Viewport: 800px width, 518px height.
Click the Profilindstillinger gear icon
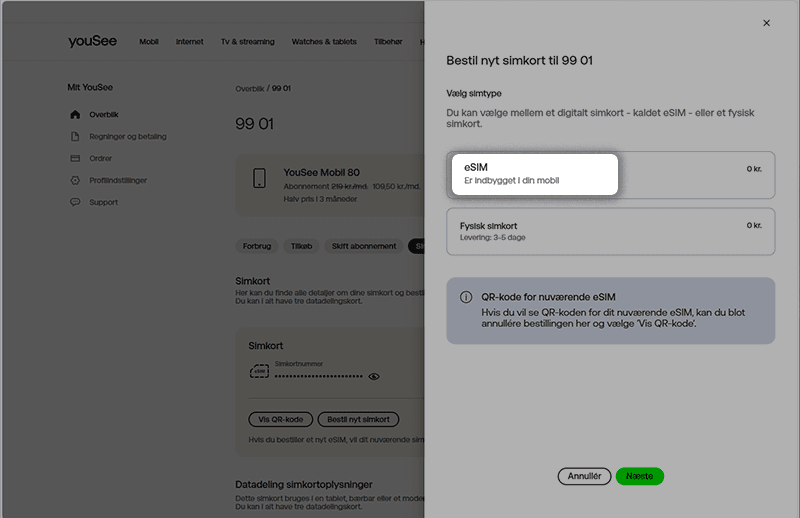[x=75, y=181]
